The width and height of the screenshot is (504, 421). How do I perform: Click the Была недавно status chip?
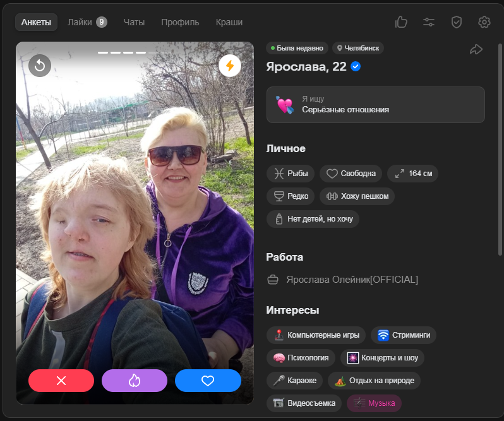pyautogui.click(x=297, y=48)
